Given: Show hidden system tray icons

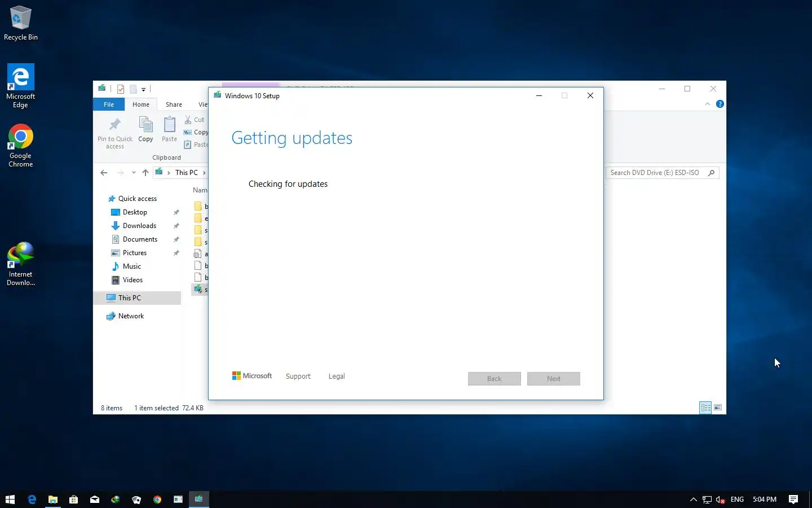Looking at the screenshot, I should (x=693, y=500).
